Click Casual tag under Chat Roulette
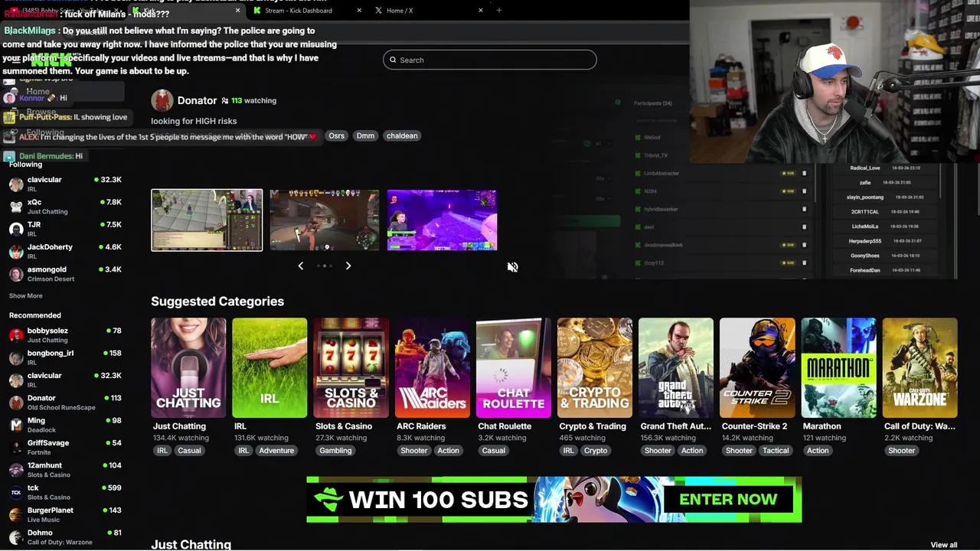This screenshot has width=980, height=551. [x=494, y=451]
